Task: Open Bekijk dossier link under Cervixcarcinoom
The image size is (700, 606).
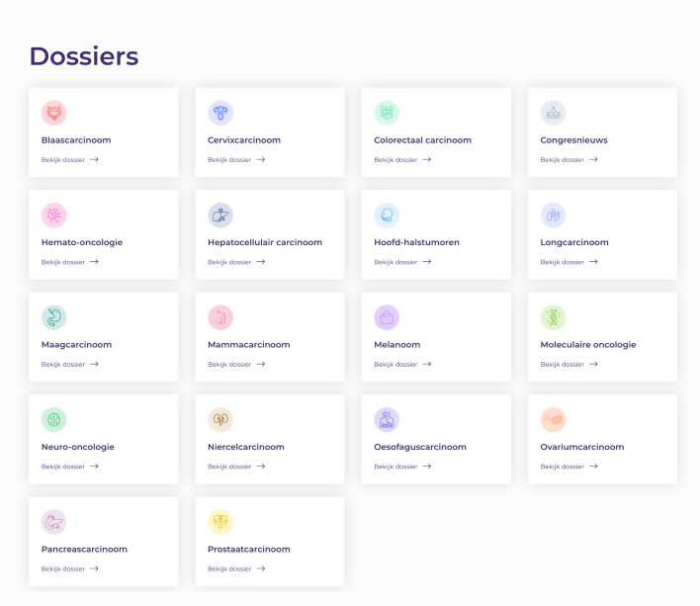Action: coord(236,160)
